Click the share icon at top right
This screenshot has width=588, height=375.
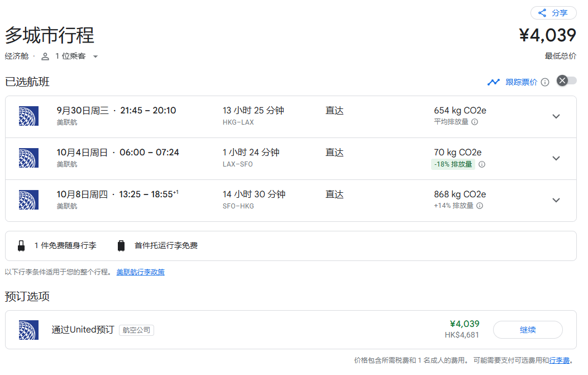point(542,13)
